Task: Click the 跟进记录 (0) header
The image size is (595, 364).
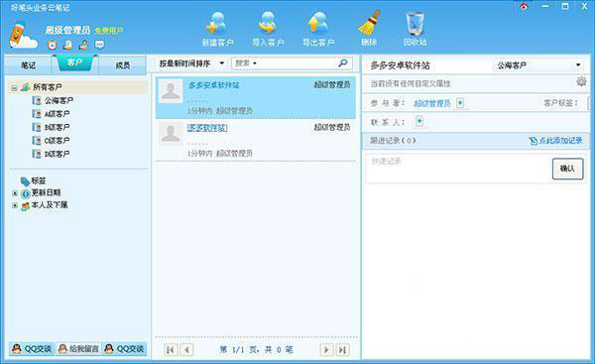Action: (393, 141)
